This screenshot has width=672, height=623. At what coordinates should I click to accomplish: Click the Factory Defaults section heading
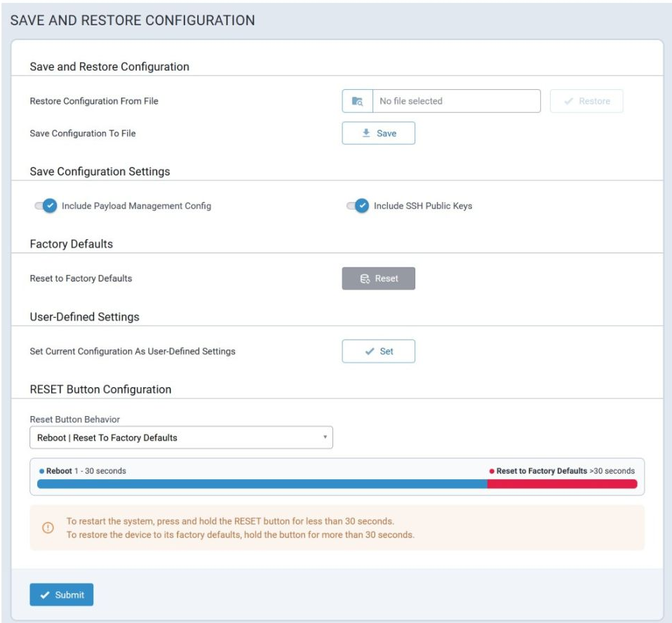(72, 244)
